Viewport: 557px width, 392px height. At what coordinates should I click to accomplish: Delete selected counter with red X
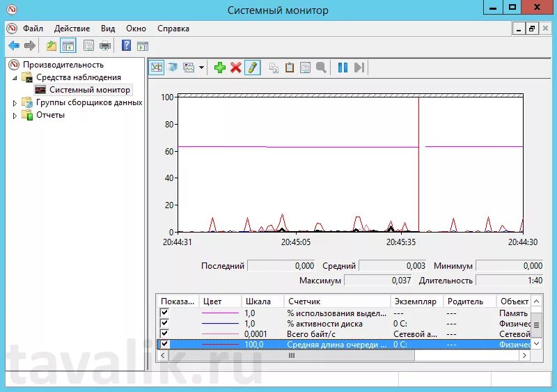pos(235,67)
